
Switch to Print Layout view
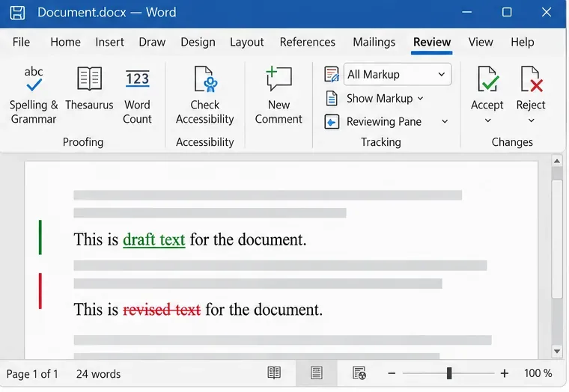(x=316, y=373)
